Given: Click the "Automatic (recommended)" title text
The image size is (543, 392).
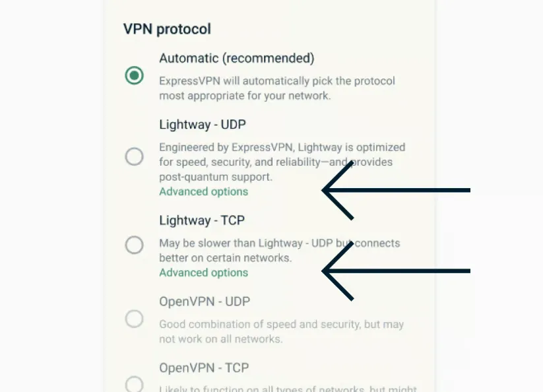Looking at the screenshot, I should 236,58.
